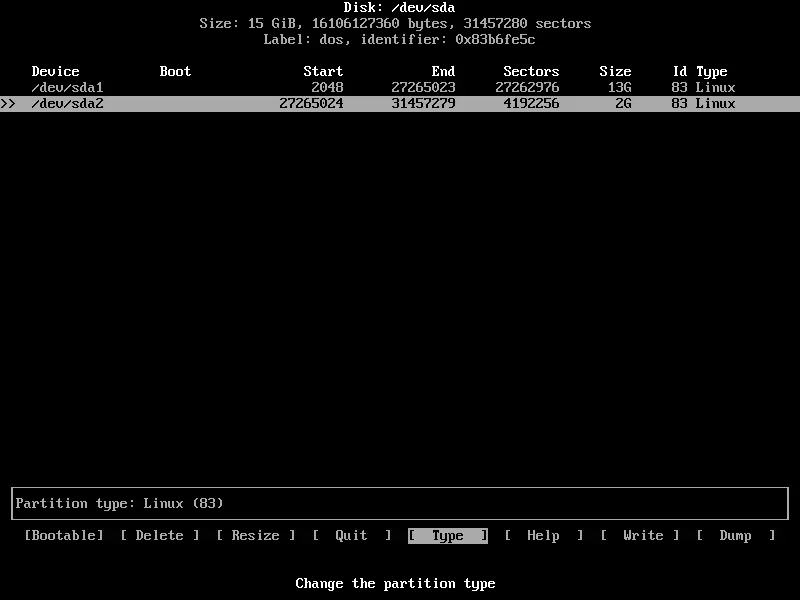
Task: Select the Bootable menu option
Action: click(63, 535)
